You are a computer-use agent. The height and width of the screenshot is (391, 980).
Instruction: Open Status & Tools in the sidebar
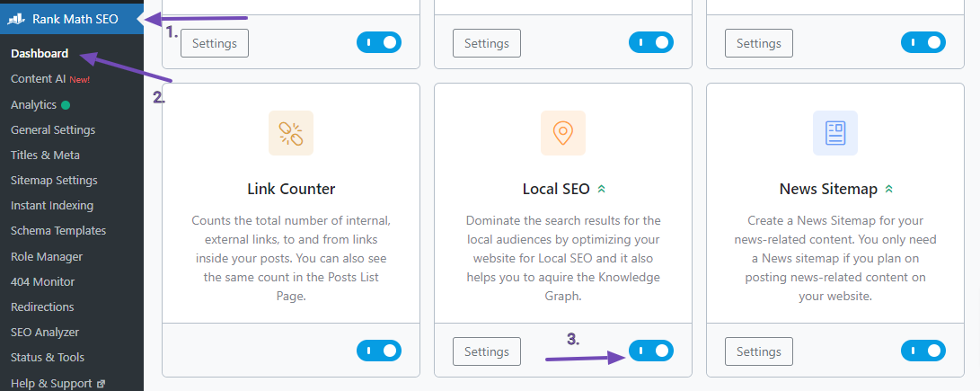click(x=48, y=357)
